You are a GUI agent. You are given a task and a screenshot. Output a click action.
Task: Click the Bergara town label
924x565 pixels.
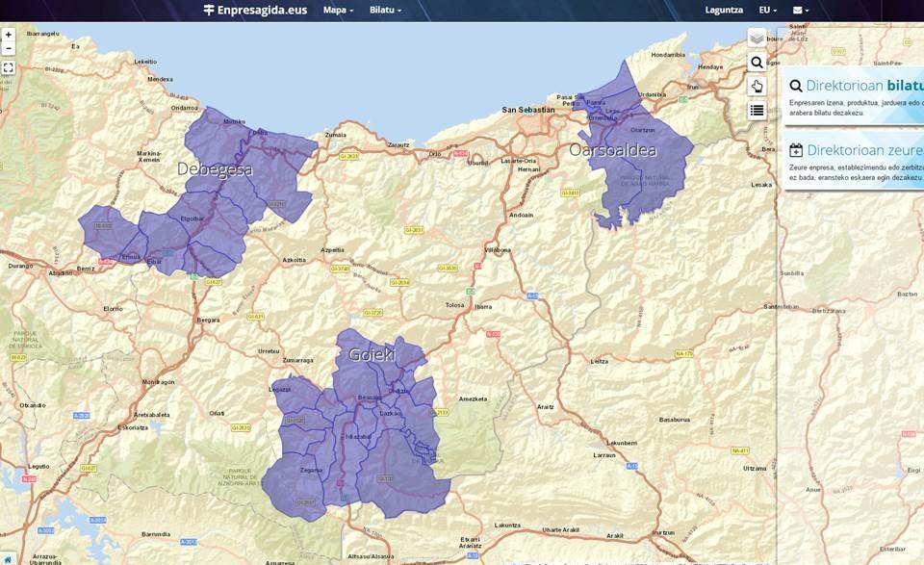pyautogui.click(x=208, y=320)
